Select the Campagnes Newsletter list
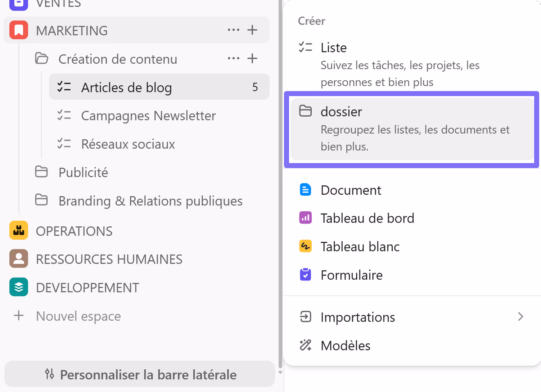The height and width of the screenshot is (392, 541). pyautogui.click(x=148, y=116)
